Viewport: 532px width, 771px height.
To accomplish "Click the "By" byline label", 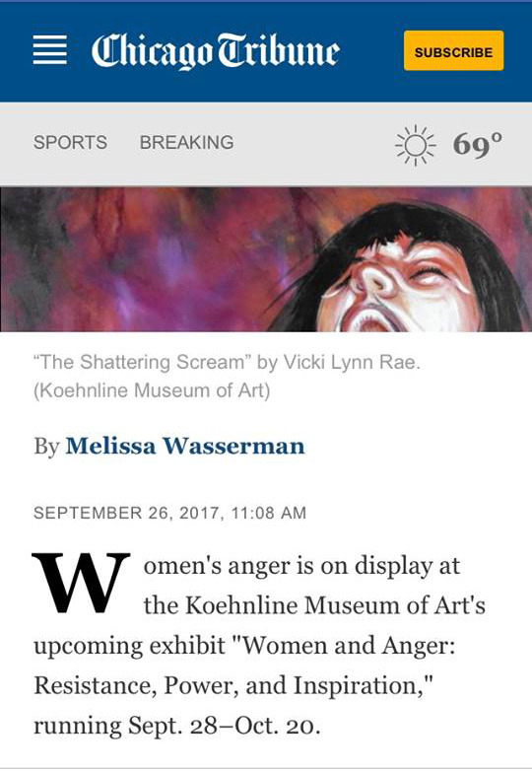I will pos(46,447).
